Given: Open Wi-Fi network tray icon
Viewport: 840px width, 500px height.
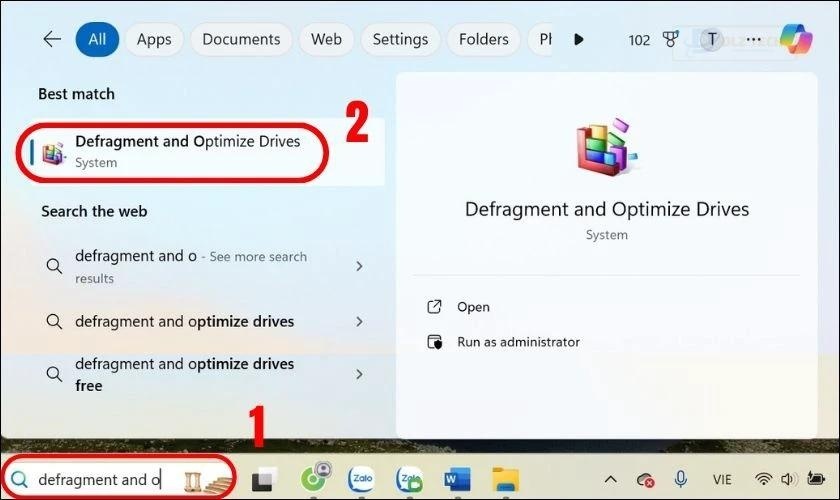Looking at the screenshot, I should tap(763, 479).
